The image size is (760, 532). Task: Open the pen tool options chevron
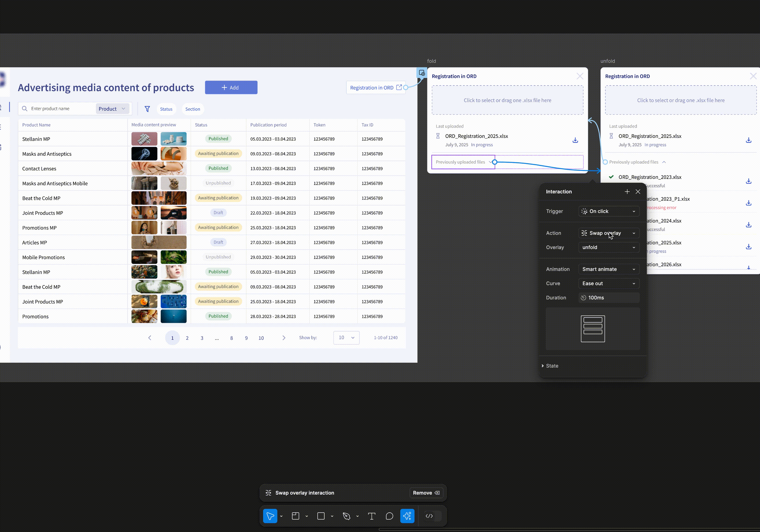(358, 516)
